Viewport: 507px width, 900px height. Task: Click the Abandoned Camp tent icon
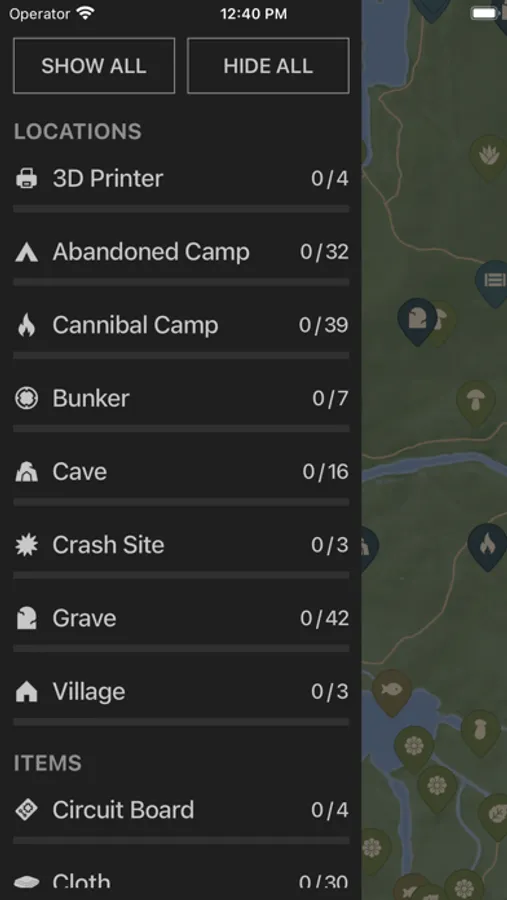pos(26,252)
